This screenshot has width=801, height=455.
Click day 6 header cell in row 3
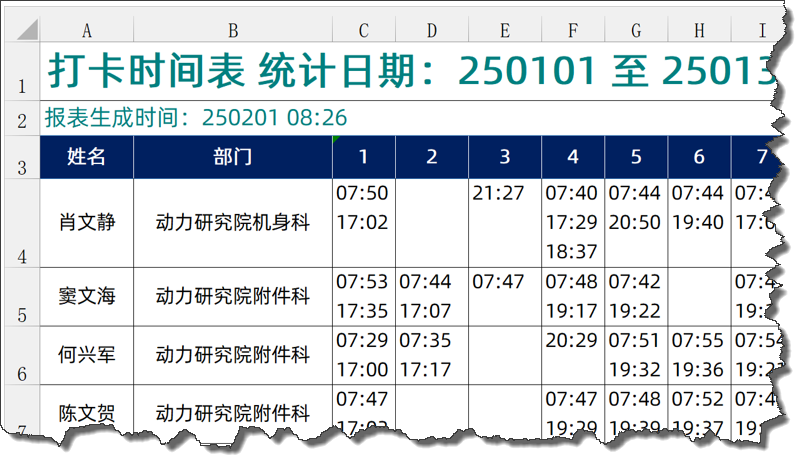(x=698, y=157)
